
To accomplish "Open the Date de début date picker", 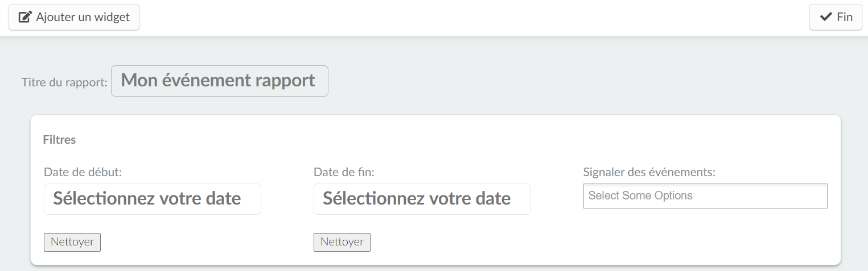I will 153,199.
